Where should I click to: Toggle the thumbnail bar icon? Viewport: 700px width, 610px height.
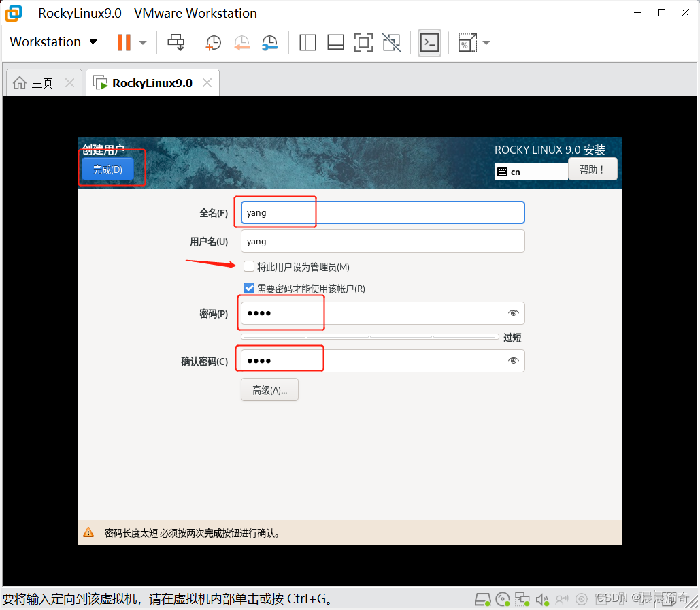point(335,43)
